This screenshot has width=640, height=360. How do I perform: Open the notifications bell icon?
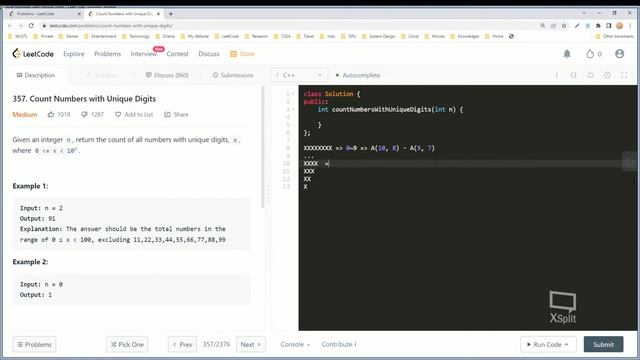tap(567, 53)
